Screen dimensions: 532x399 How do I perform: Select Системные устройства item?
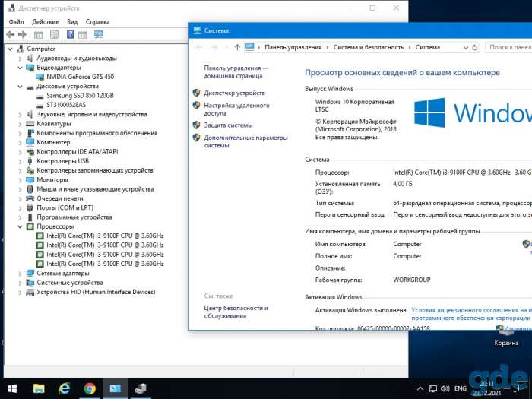click(70, 283)
